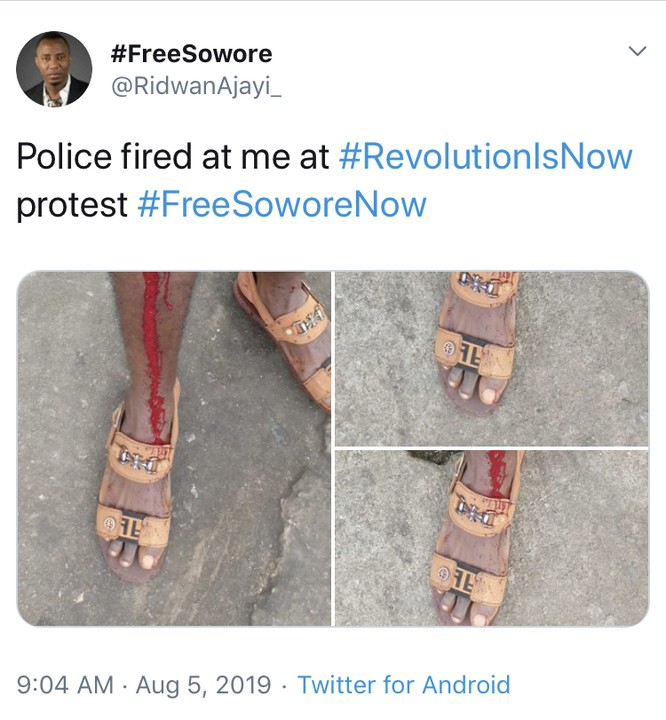666x720 pixels.
Task: Click the phrase "fired at me" in the tweet
Action: [x=228, y=157]
